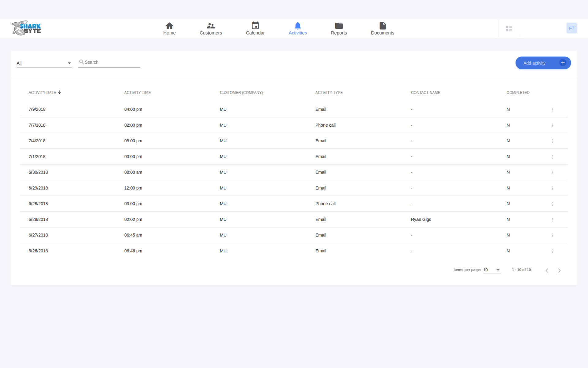Open row menu for 6/30/2018 activity
This screenshot has height=368, width=588.
click(x=552, y=172)
